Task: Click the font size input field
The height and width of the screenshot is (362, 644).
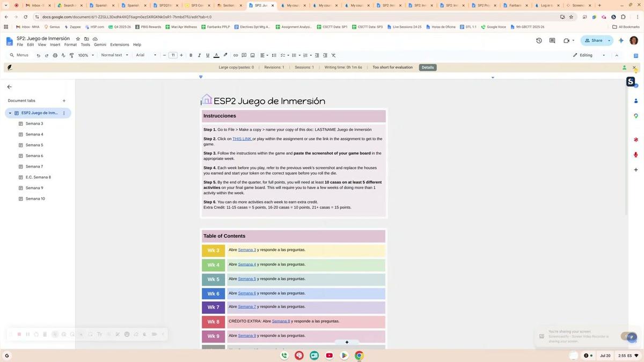Action: (173, 55)
